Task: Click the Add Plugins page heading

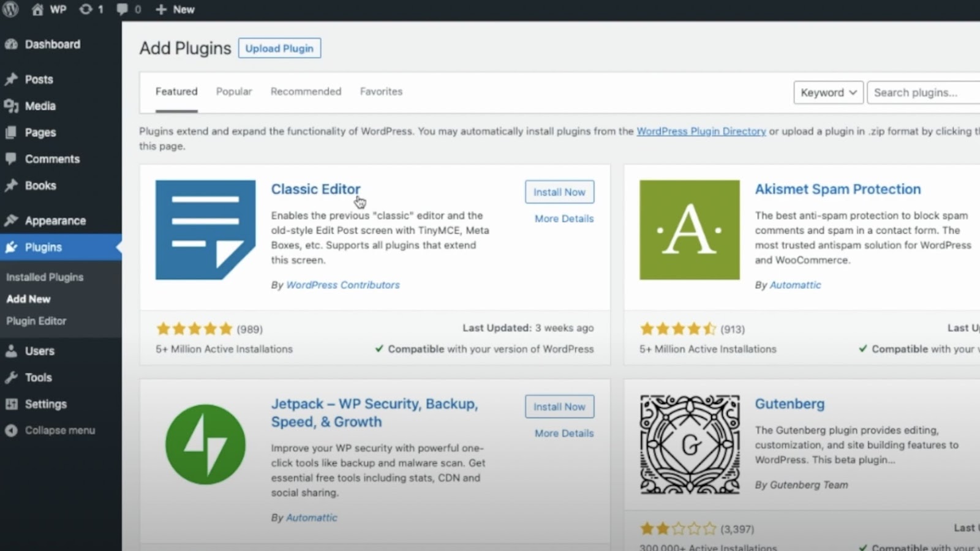Action: (185, 48)
